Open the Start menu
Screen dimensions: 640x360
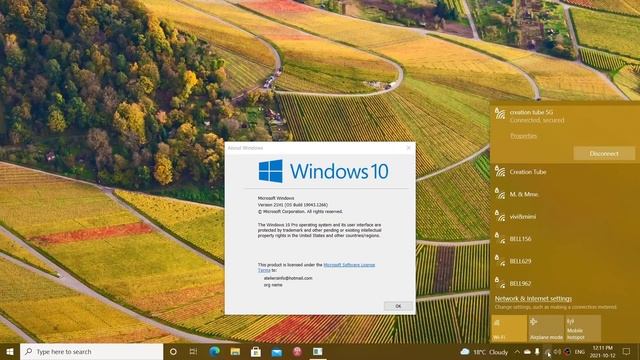(10, 351)
